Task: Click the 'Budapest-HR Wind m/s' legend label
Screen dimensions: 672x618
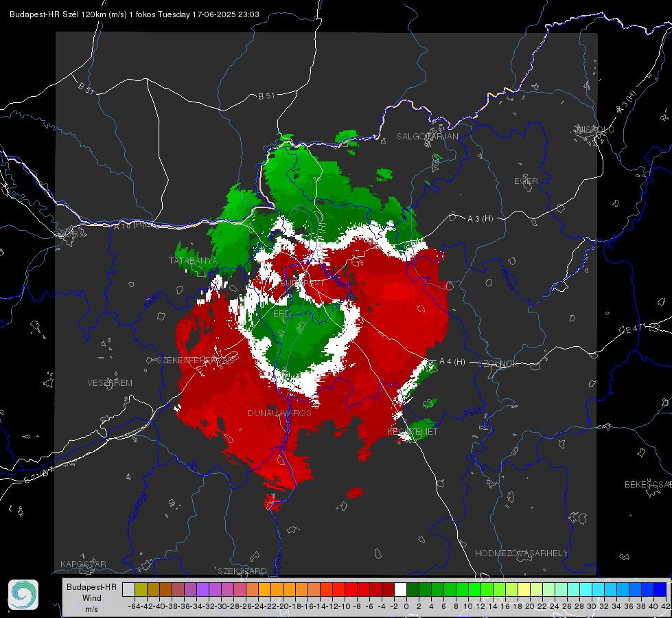Action: pos(92,597)
